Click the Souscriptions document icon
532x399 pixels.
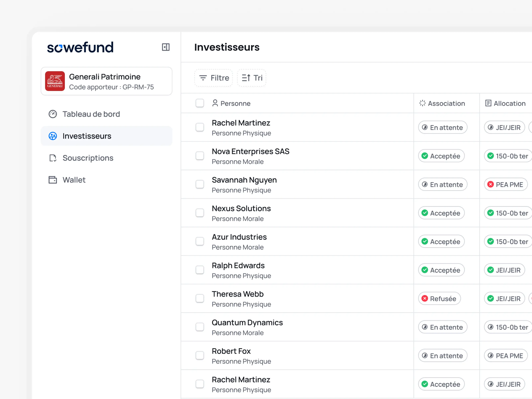(x=53, y=158)
